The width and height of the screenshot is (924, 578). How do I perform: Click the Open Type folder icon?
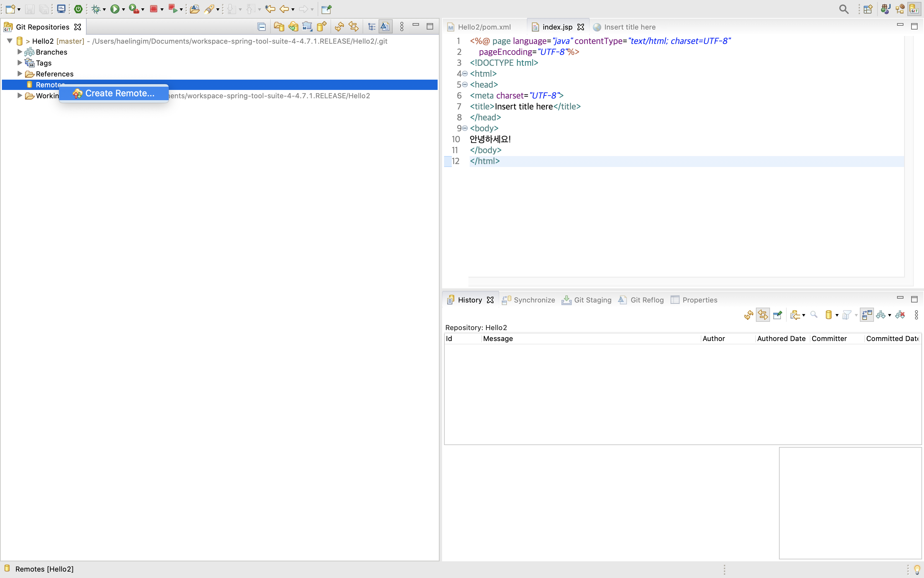click(x=195, y=9)
